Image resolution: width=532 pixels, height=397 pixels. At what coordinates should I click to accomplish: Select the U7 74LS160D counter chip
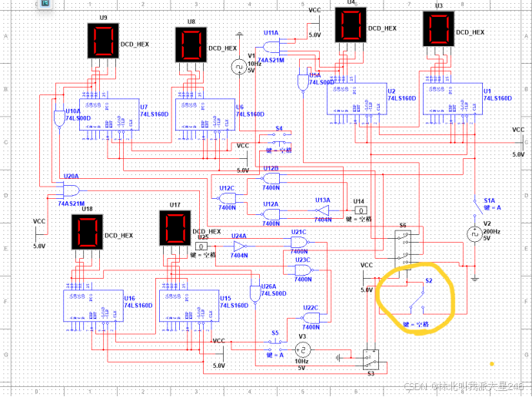(x=109, y=114)
